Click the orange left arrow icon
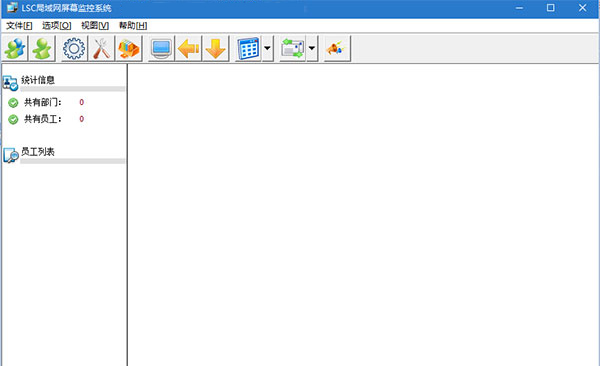Viewport: 600px width, 366px height. [x=188, y=49]
